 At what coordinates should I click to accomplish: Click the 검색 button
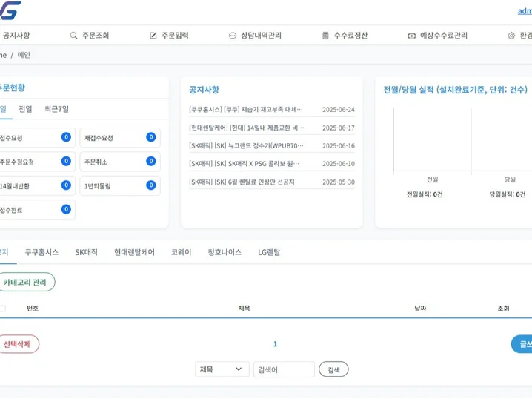tap(333, 369)
